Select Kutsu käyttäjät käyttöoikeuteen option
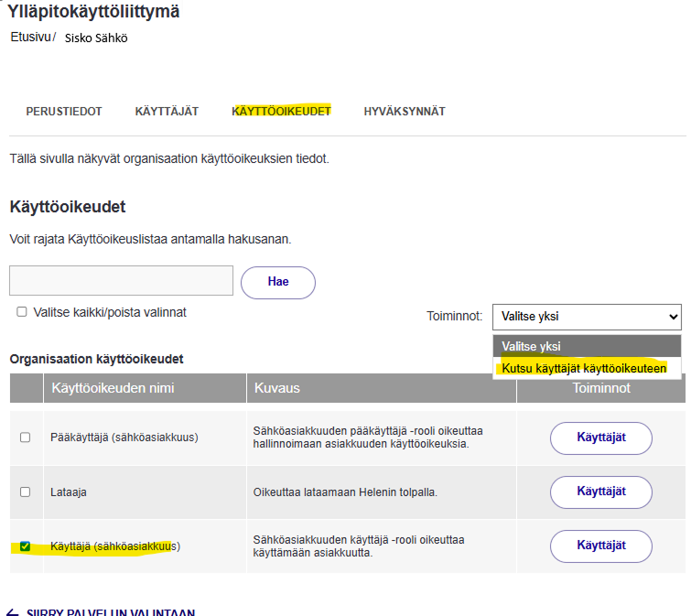Screen dimensions: 691x616 coord(584,368)
